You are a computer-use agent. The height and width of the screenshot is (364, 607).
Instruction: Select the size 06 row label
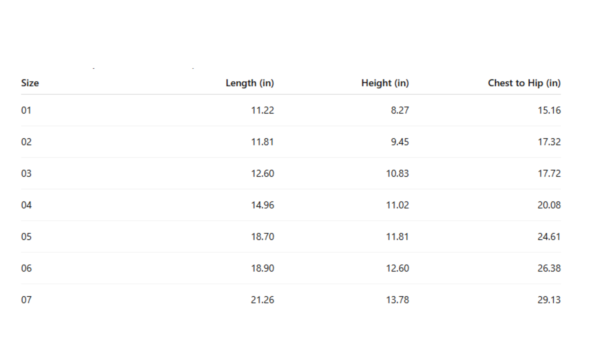pos(27,268)
